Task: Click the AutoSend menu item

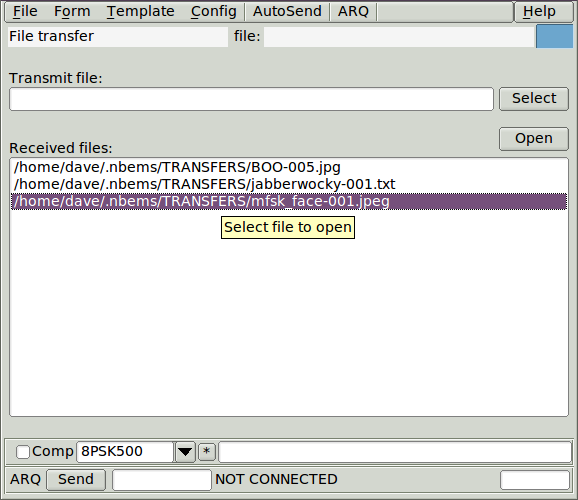Action: (x=287, y=11)
